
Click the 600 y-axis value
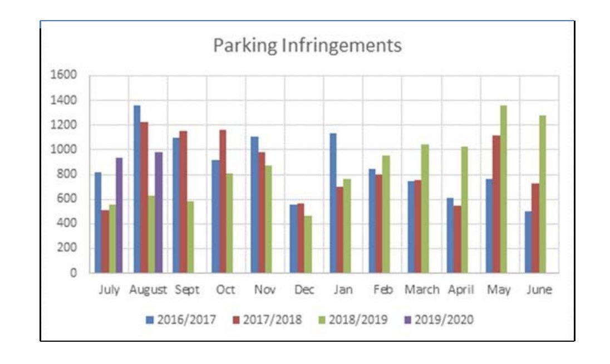pos(67,199)
